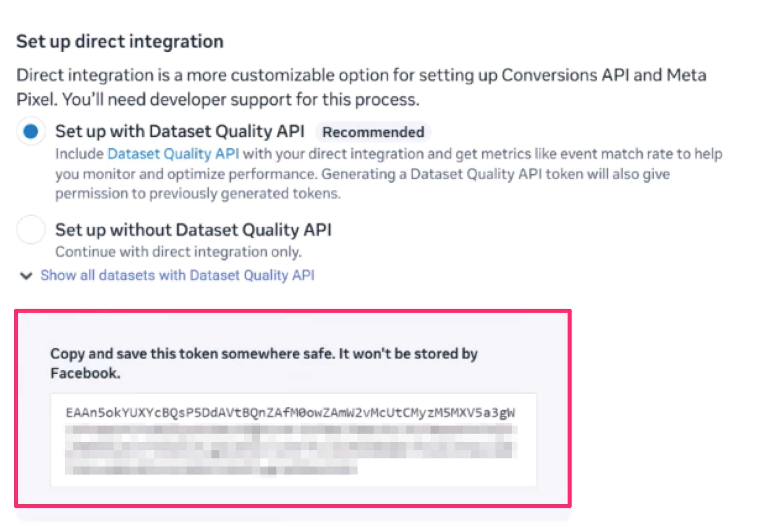Click the "Set up direct integration" heading
780x532 pixels.
coord(120,41)
